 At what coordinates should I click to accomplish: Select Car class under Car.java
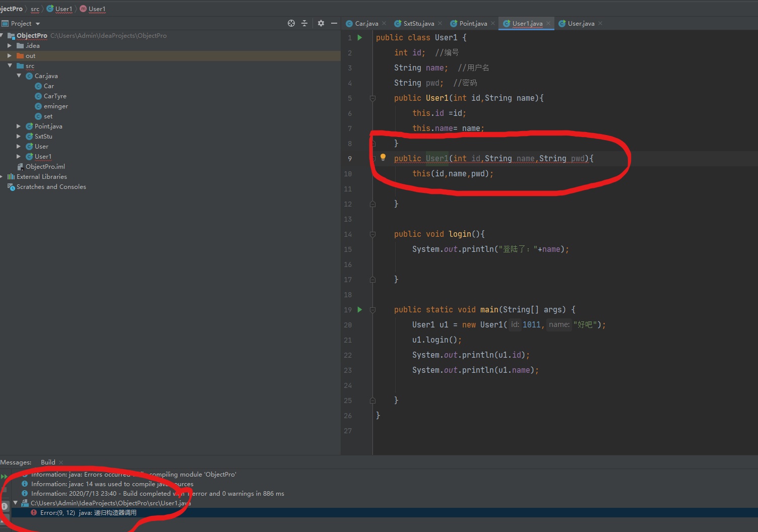[x=49, y=86]
